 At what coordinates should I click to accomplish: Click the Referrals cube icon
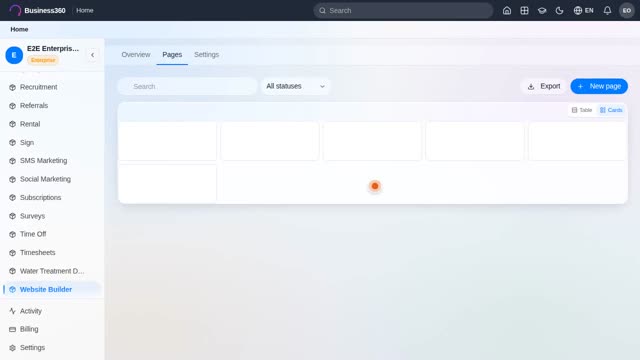12,106
